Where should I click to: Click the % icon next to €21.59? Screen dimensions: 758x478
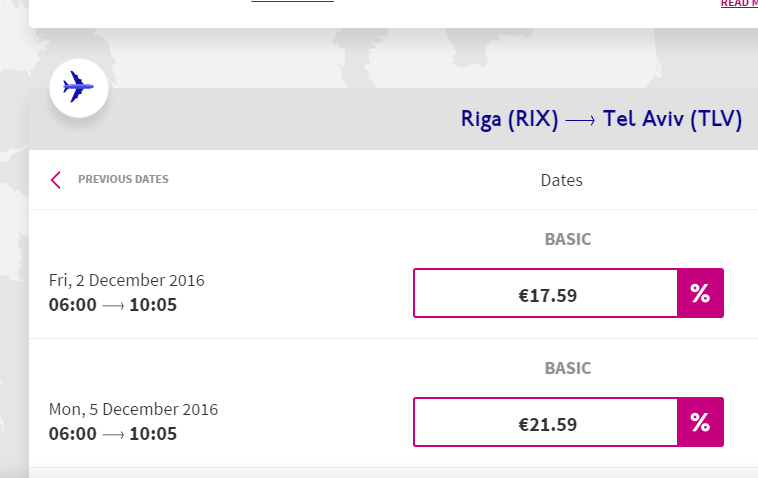pyautogui.click(x=700, y=423)
